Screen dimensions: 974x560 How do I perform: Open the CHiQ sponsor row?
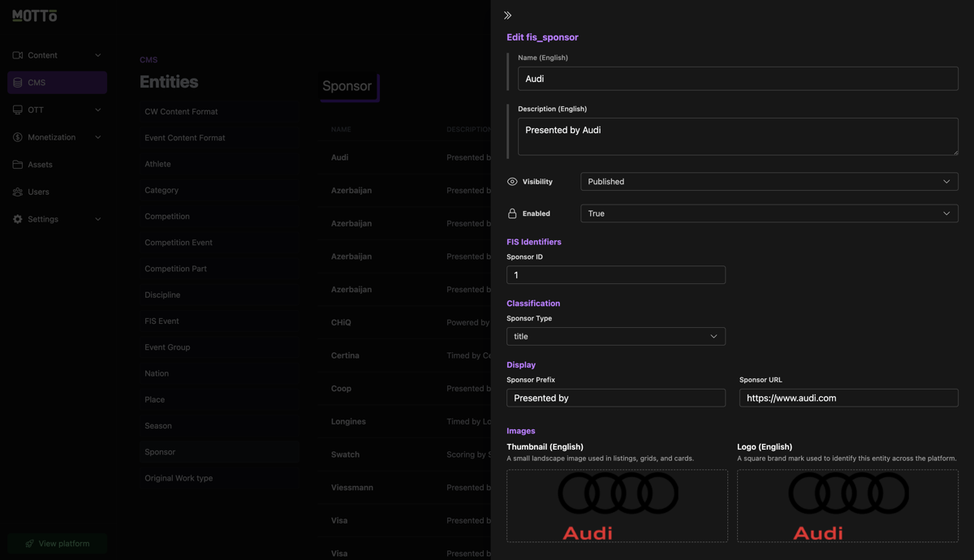click(x=406, y=322)
